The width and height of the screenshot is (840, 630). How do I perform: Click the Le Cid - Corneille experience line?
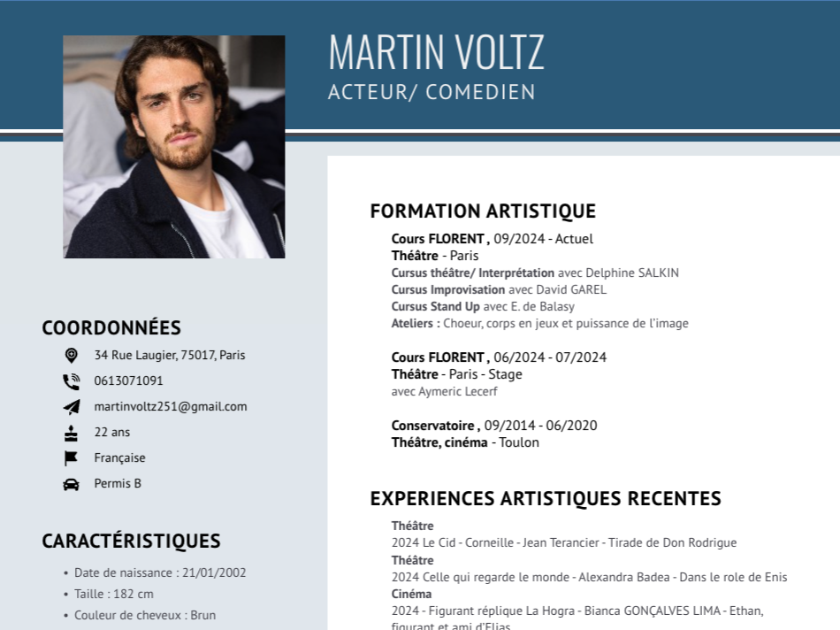564,542
